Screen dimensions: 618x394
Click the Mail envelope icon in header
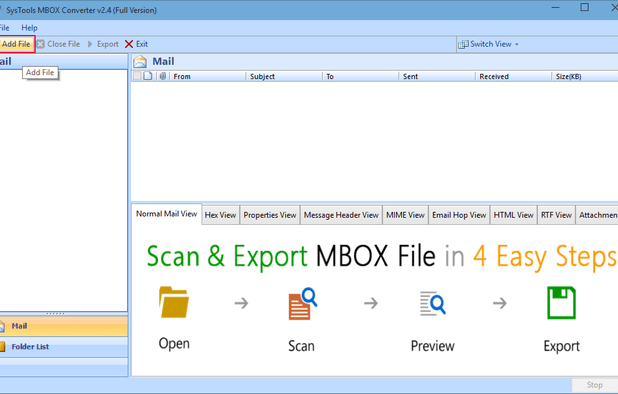tap(140, 62)
